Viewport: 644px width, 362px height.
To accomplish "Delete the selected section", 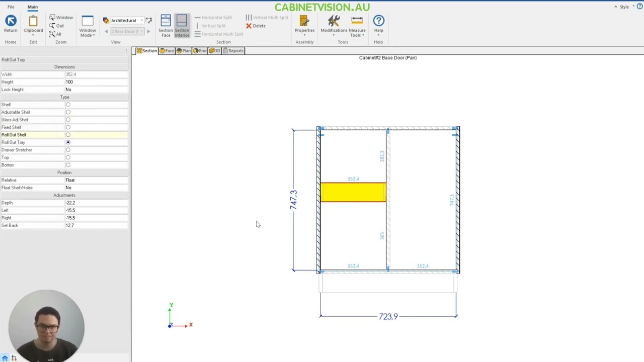I will click(256, 26).
